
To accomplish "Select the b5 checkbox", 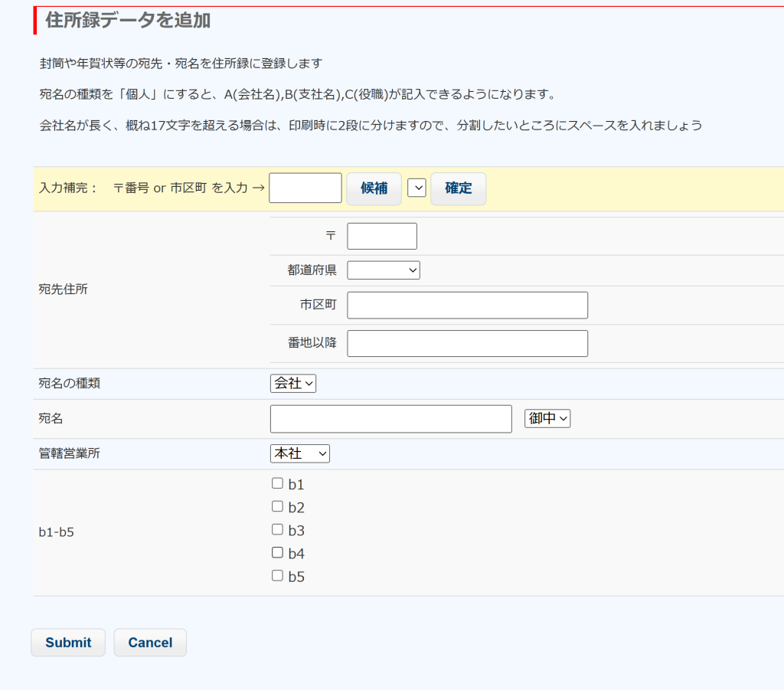I will point(277,575).
